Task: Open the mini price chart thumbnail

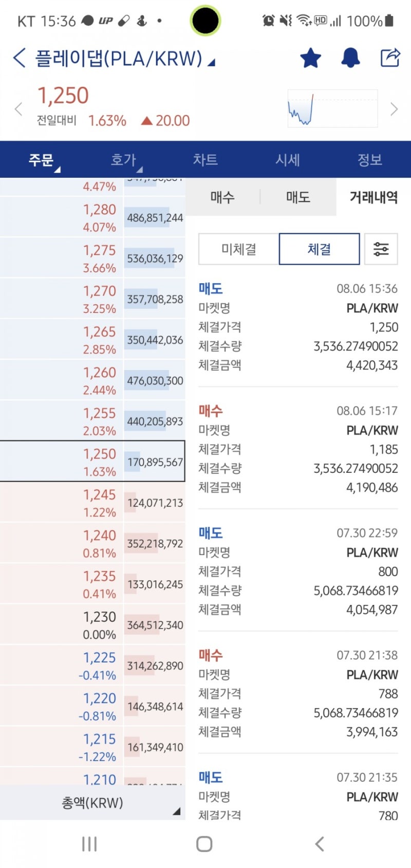Action: click(332, 108)
